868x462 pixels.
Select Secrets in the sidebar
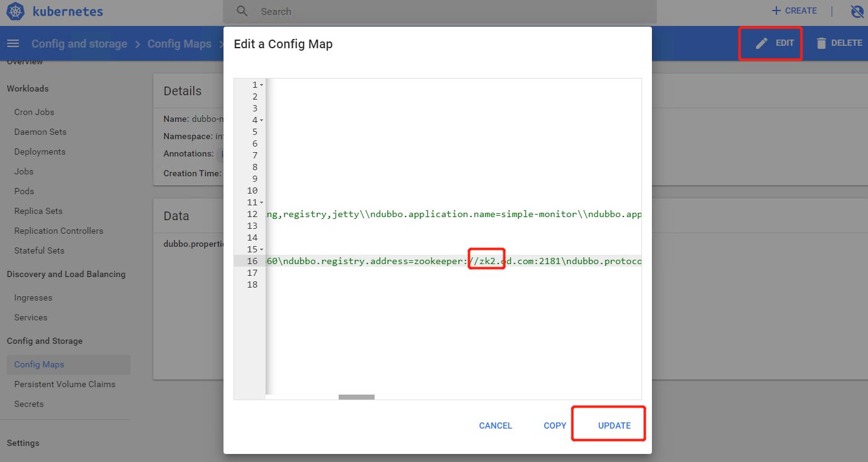tap(29, 404)
